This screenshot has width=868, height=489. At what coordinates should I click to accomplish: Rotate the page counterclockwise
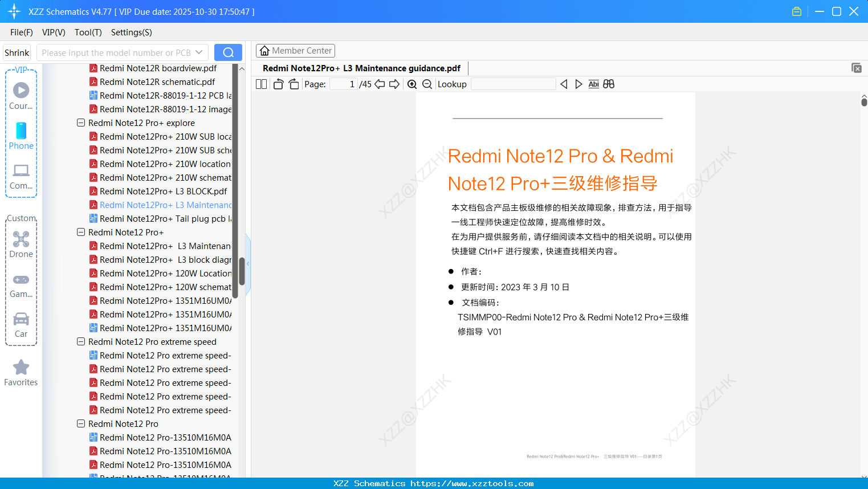(x=278, y=84)
